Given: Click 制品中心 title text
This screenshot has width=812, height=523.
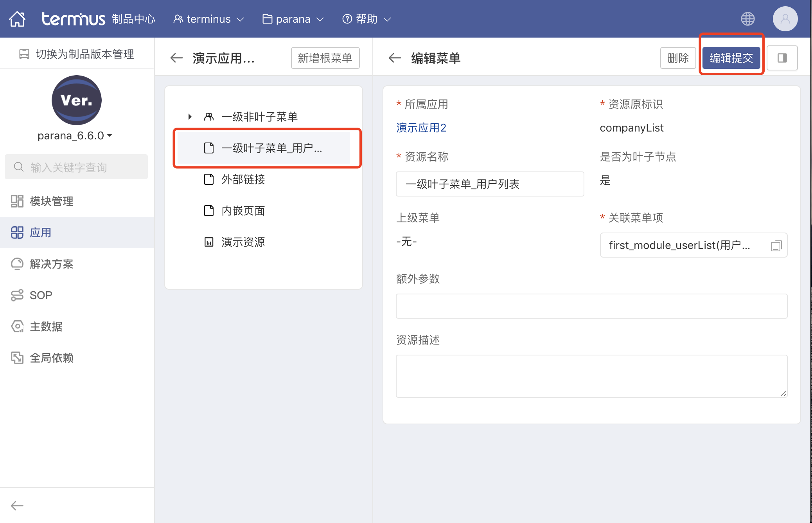Looking at the screenshot, I should click(133, 19).
